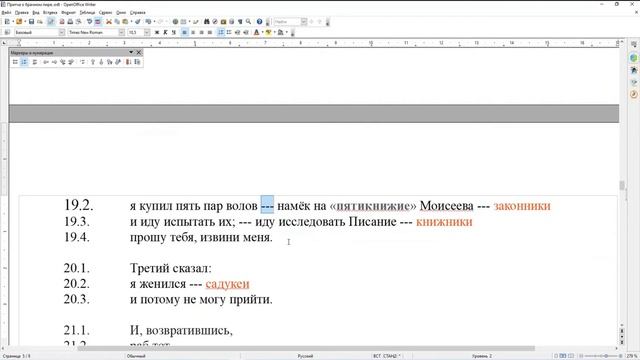Image resolution: width=640 pixels, height=360 pixels.
Task: Click the word 'законники' in line 19.2
Action: 522,206
